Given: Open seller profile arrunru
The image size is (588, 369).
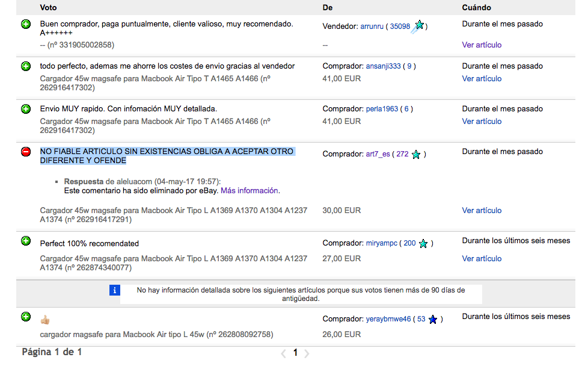Looking at the screenshot, I should click(372, 26).
